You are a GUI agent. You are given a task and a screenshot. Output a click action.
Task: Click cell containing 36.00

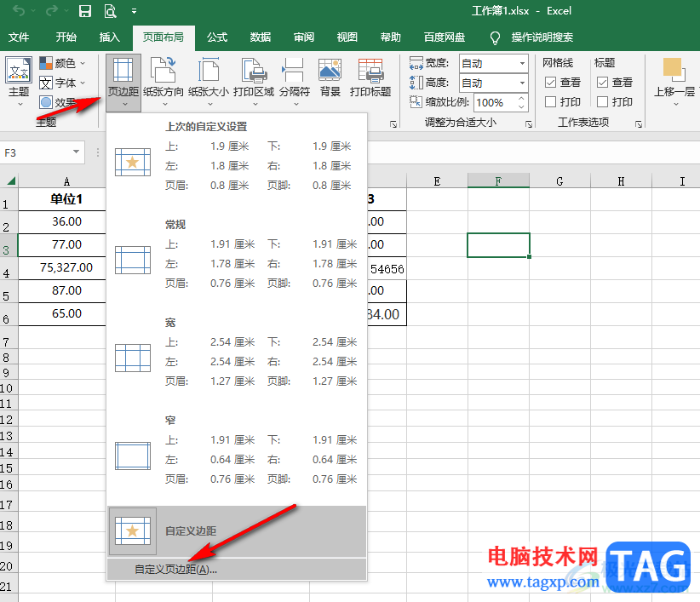coord(66,221)
